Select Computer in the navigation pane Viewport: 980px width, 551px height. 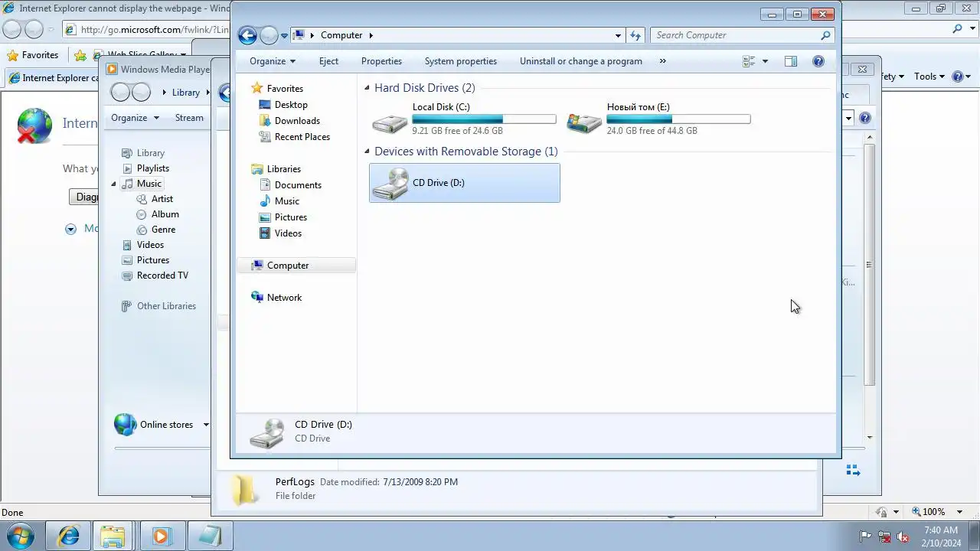pyautogui.click(x=288, y=266)
